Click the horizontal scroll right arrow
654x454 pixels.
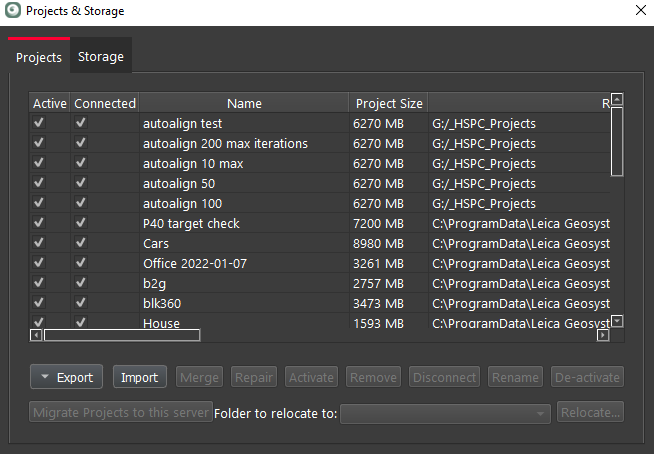tap(603, 336)
